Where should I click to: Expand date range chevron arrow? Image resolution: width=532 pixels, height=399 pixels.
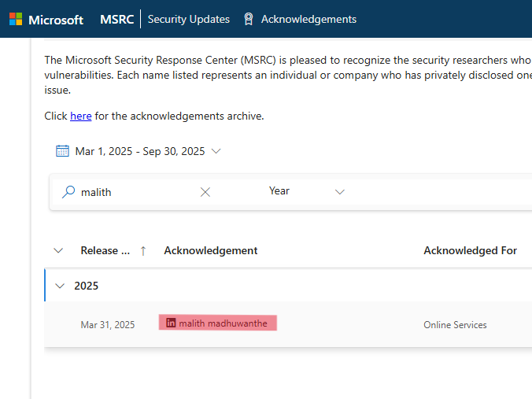point(216,151)
